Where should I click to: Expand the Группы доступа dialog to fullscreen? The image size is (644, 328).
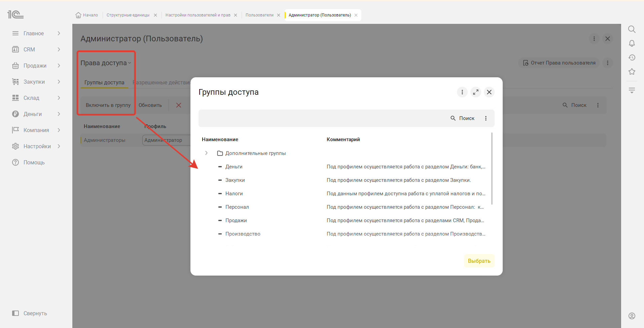476,92
